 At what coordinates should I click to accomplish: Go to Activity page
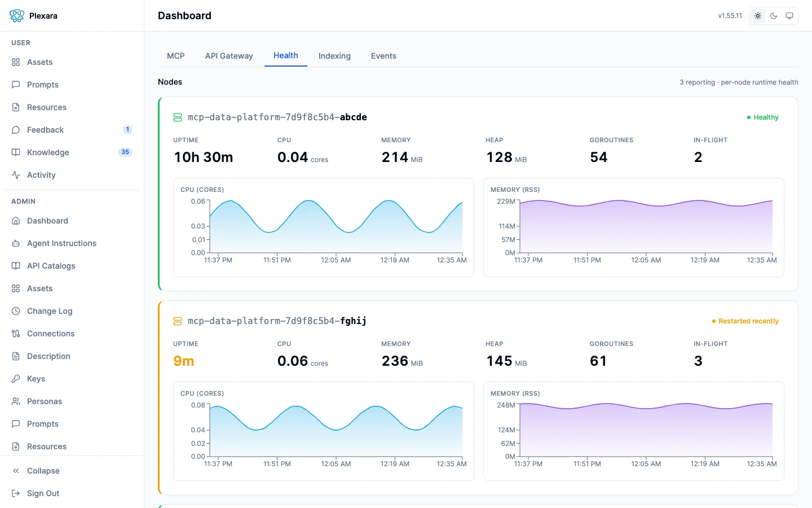[x=72, y=175]
